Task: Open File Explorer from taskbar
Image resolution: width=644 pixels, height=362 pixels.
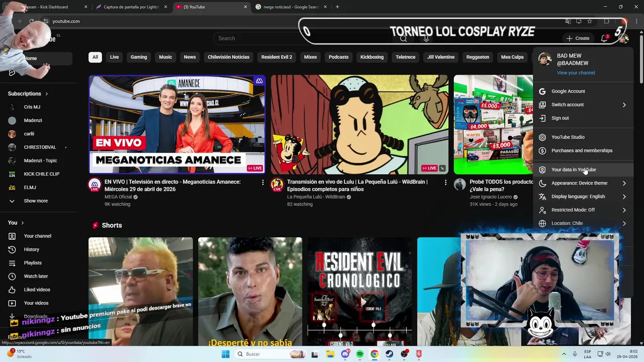Action: 330,354
